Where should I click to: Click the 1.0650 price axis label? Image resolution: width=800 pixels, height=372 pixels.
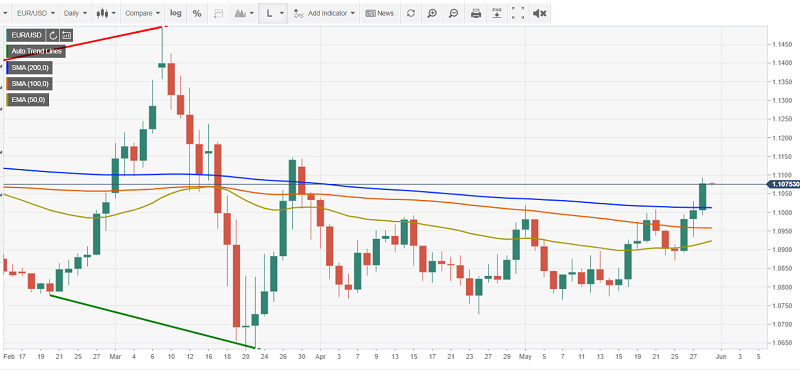pos(781,343)
